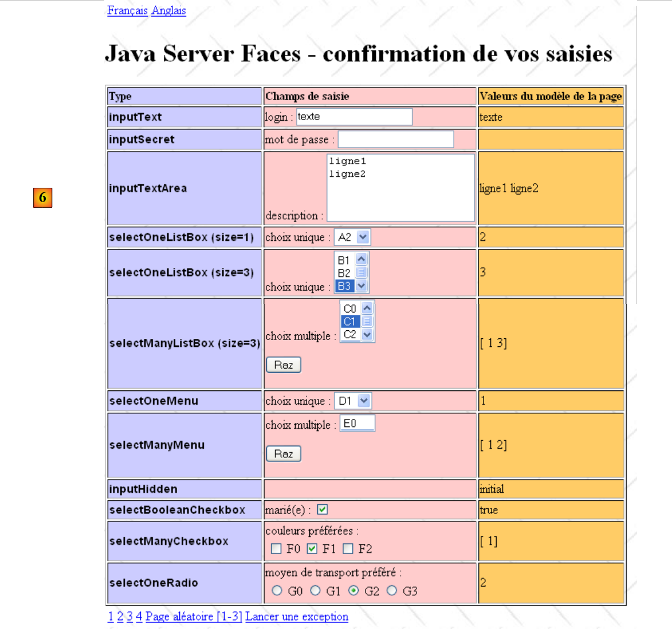
Task: Click inside the description text area
Action: (x=400, y=188)
